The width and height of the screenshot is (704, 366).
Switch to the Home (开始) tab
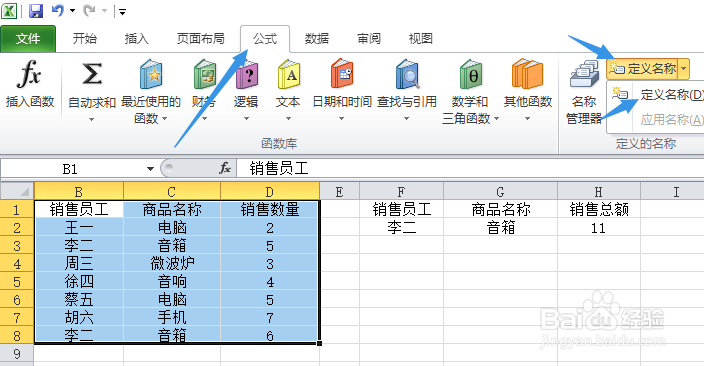(85, 39)
